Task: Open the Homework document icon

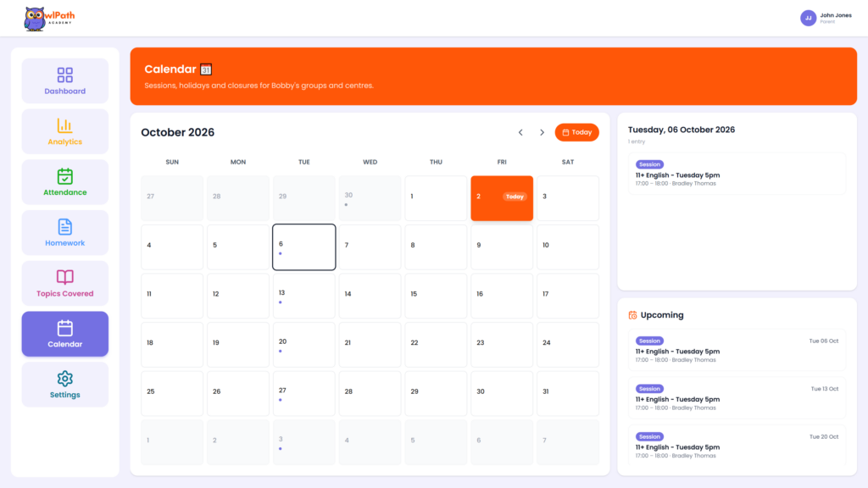Action: coord(64,227)
